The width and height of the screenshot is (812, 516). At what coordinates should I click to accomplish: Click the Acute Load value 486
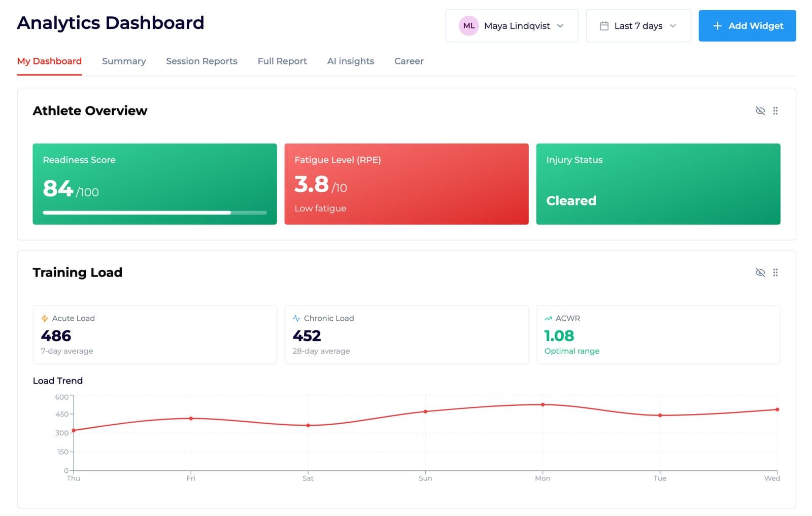coord(56,335)
